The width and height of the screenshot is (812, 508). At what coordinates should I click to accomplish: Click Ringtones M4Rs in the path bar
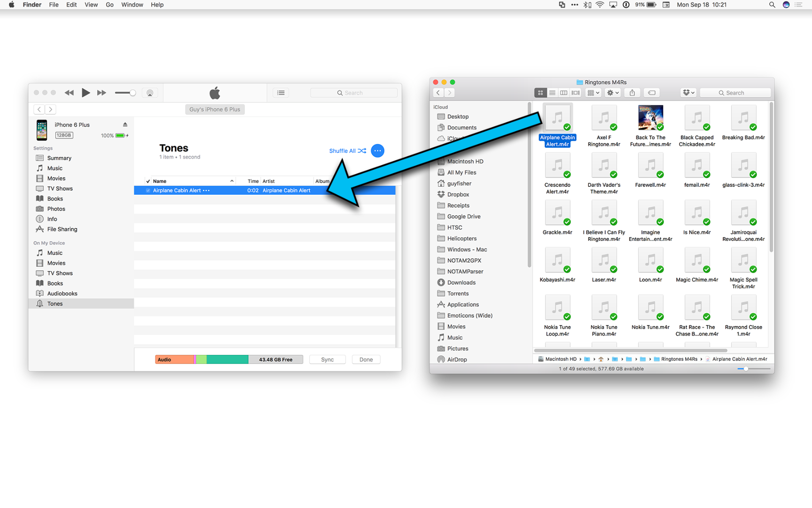pyautogui.click(x=675, y=359)
